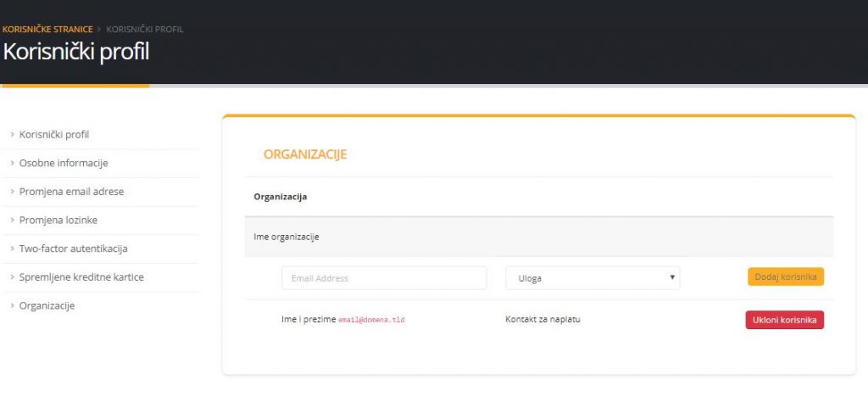Screen dimensions: 868x397
Task: Click the Email Address input field
Action: 384,278
